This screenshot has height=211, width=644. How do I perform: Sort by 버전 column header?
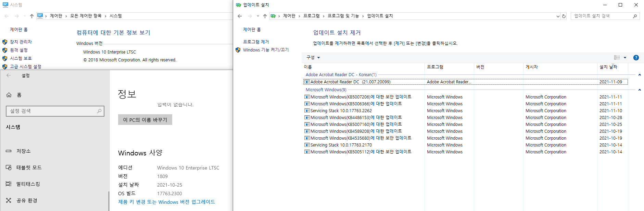(x=498, y=67)
